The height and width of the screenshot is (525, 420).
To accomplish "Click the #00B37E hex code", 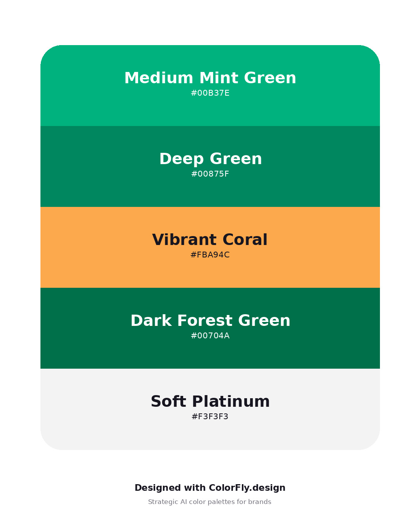I will pos(210,93).
